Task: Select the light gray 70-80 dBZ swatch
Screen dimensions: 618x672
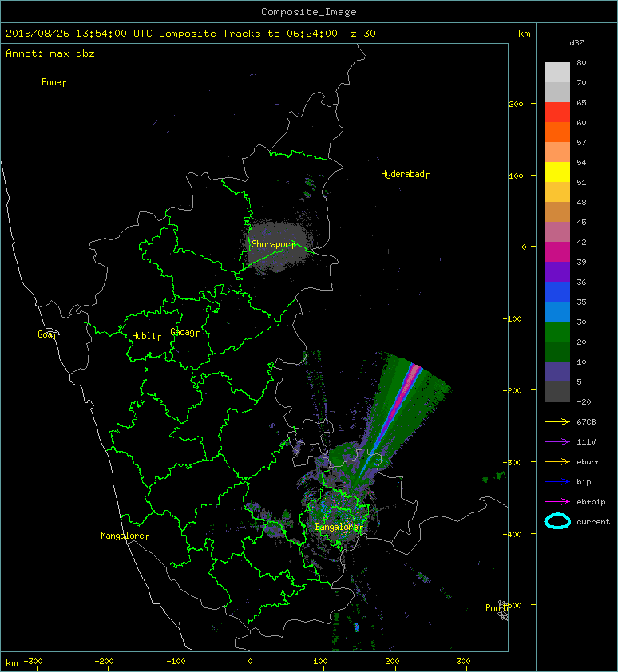Action: [x=557, y=73]
